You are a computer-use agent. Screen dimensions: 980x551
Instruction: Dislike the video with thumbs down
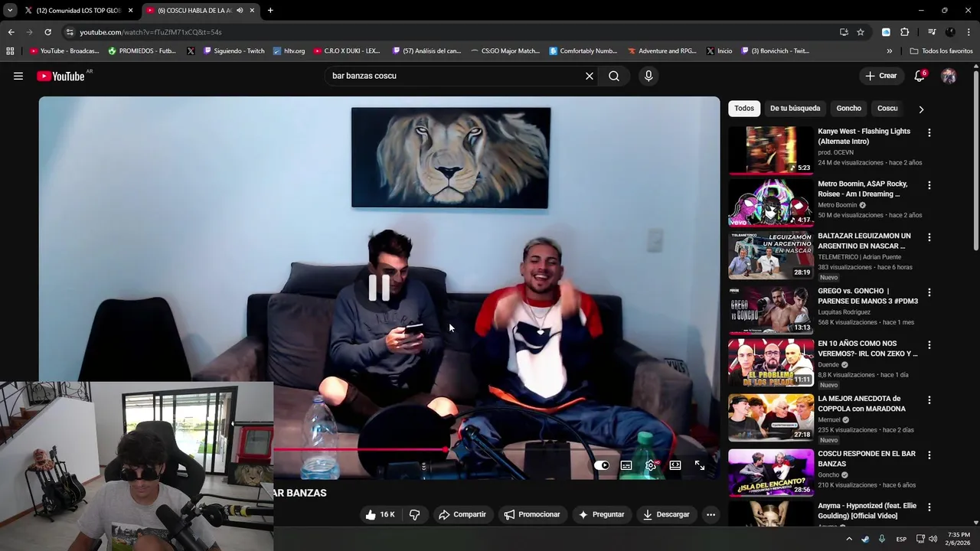(x=415, y=514)
